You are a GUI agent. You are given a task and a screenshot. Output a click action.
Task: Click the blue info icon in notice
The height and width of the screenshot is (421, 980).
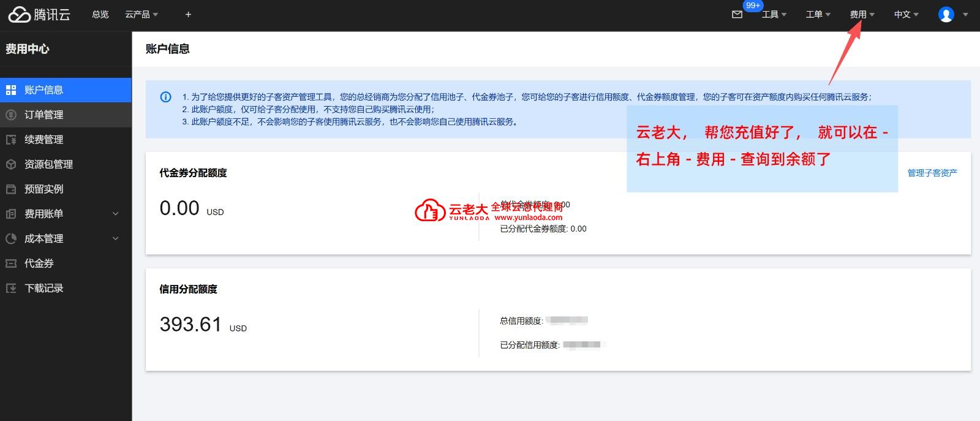(x=165, y=97)
